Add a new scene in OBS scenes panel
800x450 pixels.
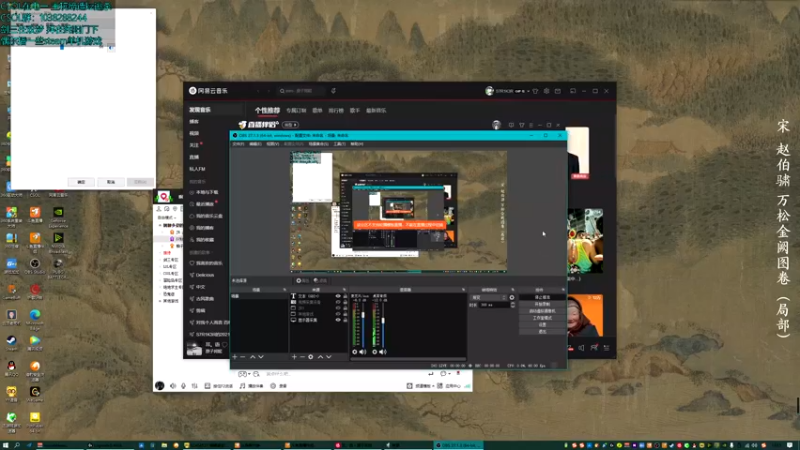tap(235, 357)
